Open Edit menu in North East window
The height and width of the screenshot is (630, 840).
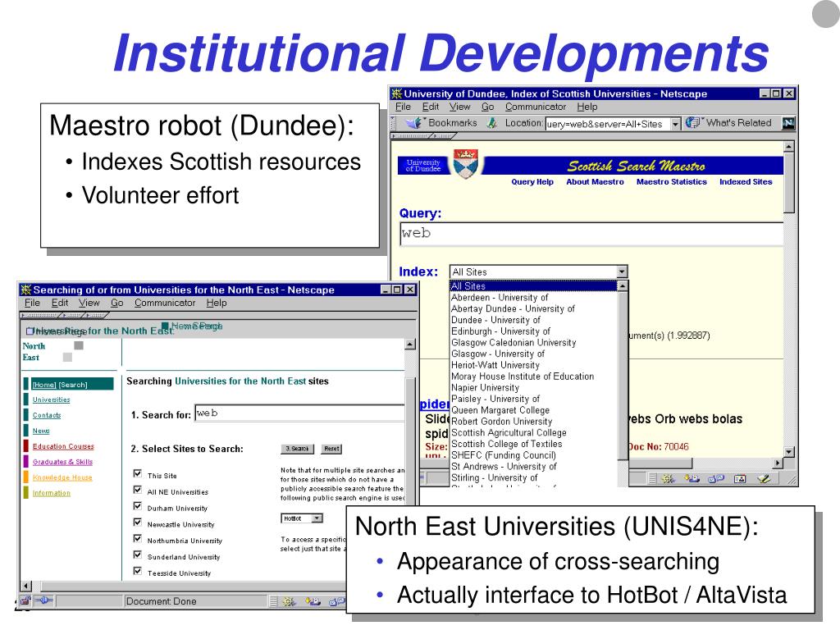point(60,303)
